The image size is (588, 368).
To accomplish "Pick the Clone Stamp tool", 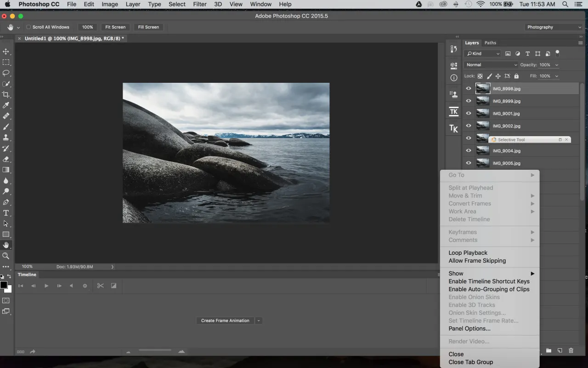I will pos(6,138).
